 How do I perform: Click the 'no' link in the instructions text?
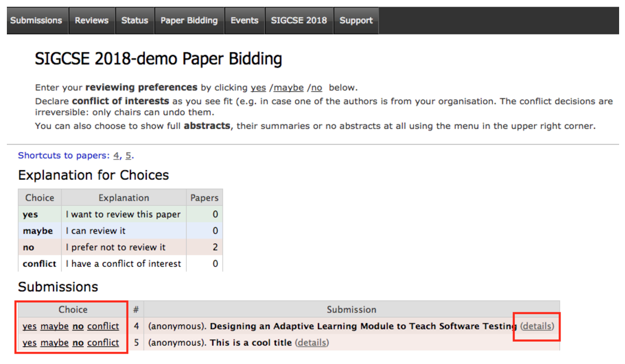316,87
